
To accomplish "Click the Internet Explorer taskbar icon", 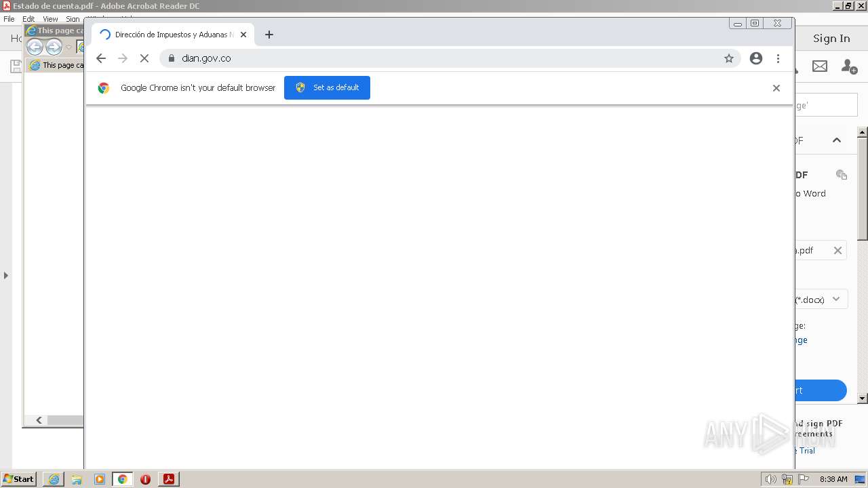I will click(54, 479).
